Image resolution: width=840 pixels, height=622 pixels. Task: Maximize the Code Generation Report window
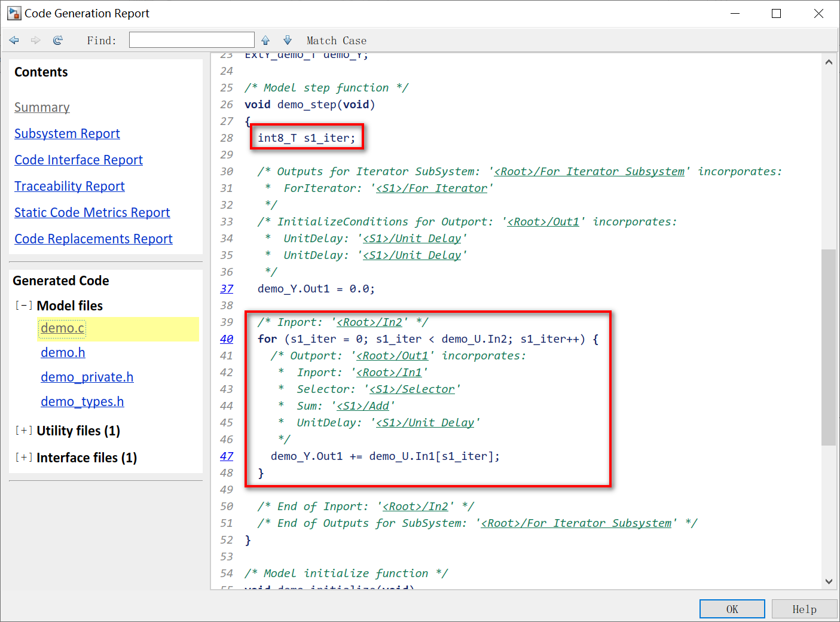pyautogui.click(x=777, y=13)
